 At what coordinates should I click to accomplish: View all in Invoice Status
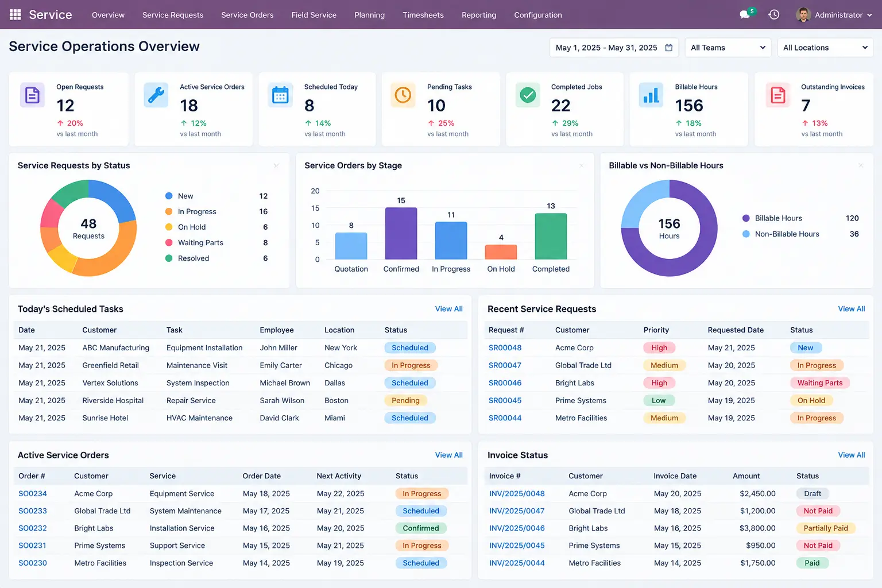coord(852,455)
